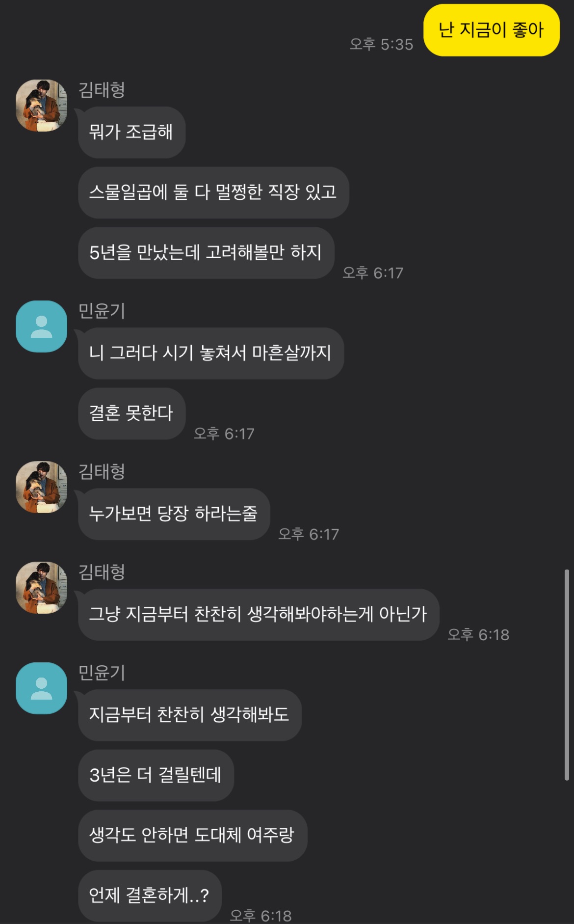
Task: Tap the 언제 결혼하게..? bubble
Action: pos(150,896)
